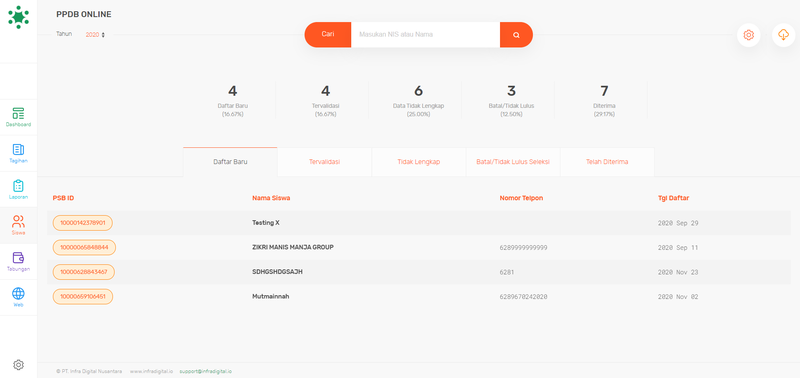Screen dimensions: 800x378
Task: Click student name SDHGSHDGSAJH
Action: pos(277,272)
